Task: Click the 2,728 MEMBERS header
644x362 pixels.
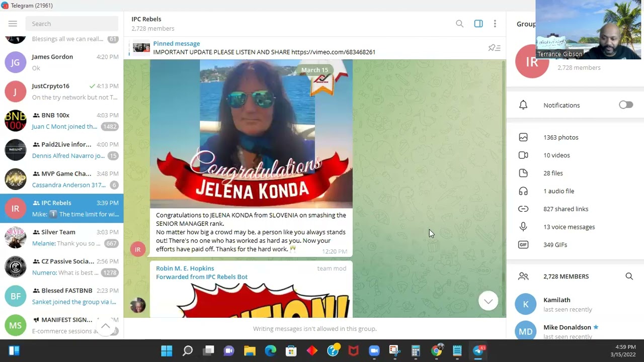Action: coord(566,276)
